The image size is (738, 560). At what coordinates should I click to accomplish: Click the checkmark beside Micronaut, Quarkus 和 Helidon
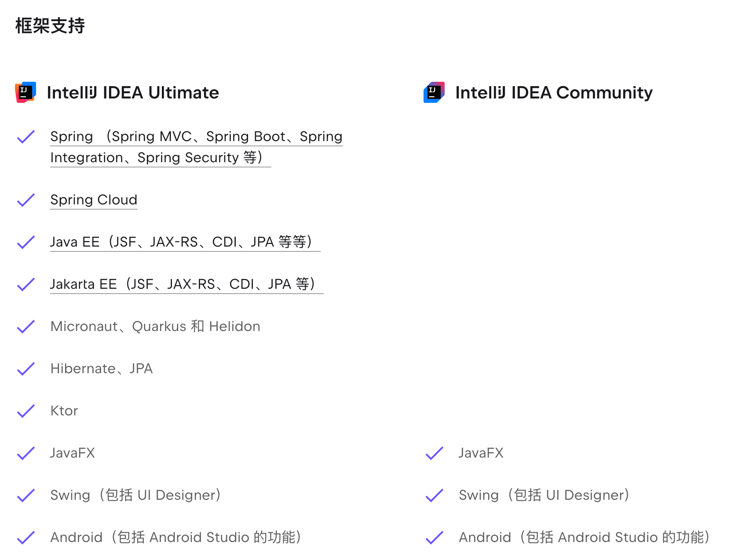coord(26,326)
